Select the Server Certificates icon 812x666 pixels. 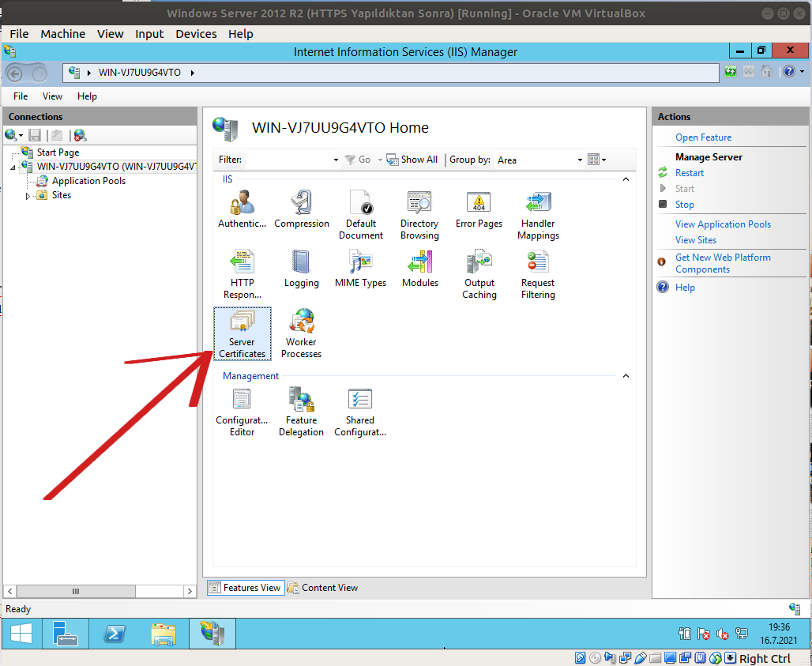242,333
